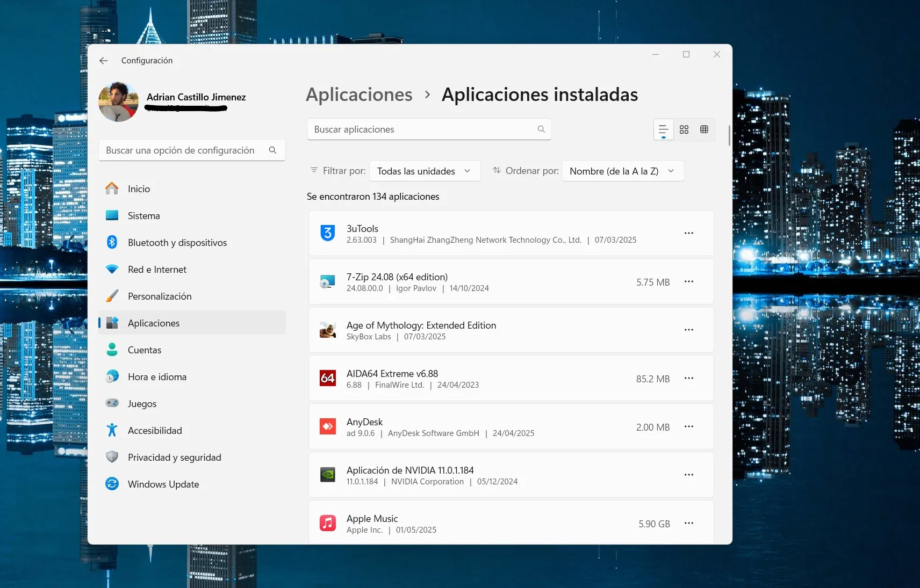Click the vertical scrollbar of the app list
Screen dimensions: 920x588
point(729,136)
